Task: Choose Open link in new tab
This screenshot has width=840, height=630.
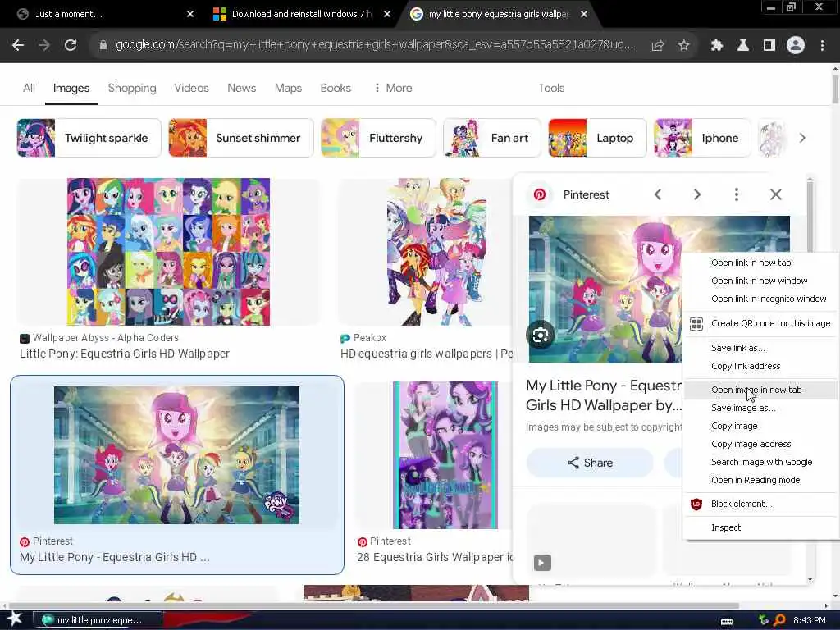Action: [x=760, y=263]
